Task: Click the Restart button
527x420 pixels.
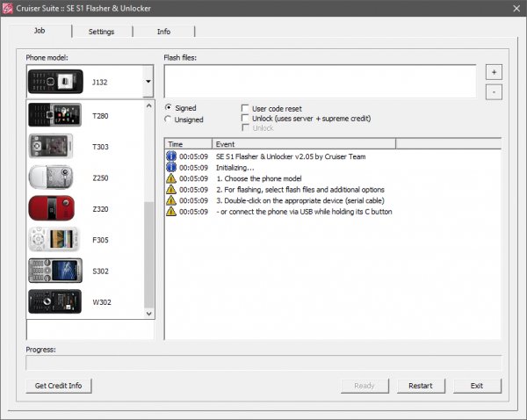Action: tap(421, 386)
